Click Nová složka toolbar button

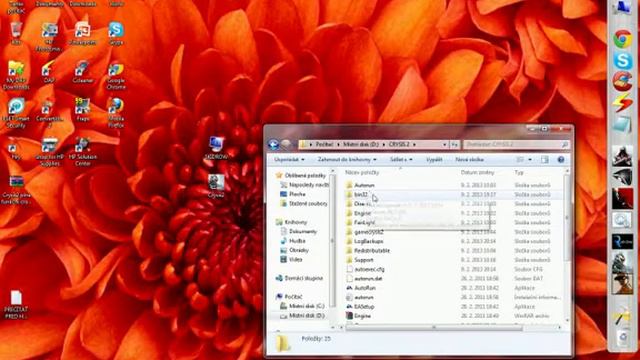point(469,160)
